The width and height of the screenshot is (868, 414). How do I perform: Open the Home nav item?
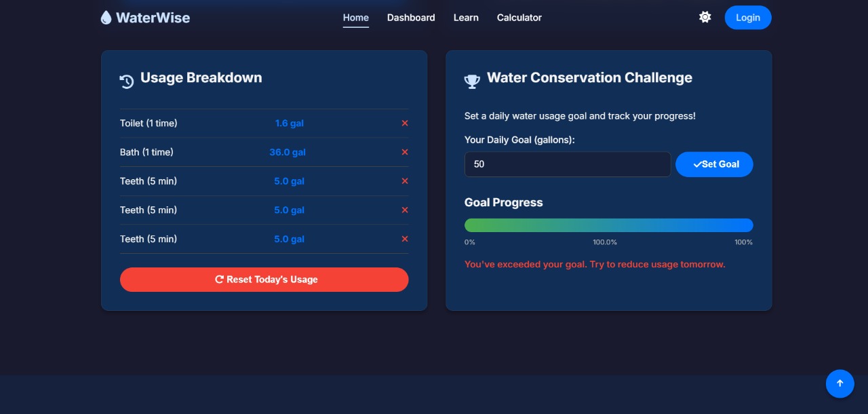click(x=356, y=18)
